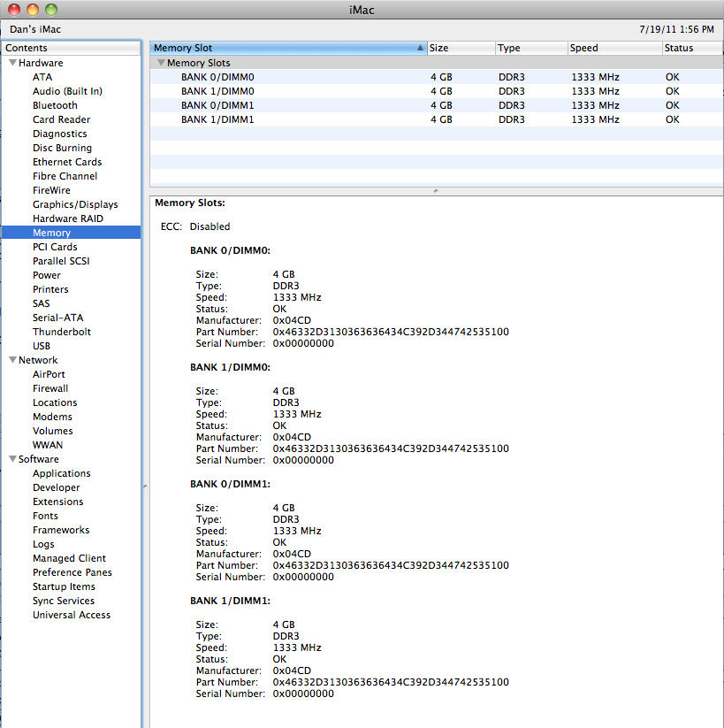Open Extensions list
Screen dimensions: 724x728
[58, 502]
